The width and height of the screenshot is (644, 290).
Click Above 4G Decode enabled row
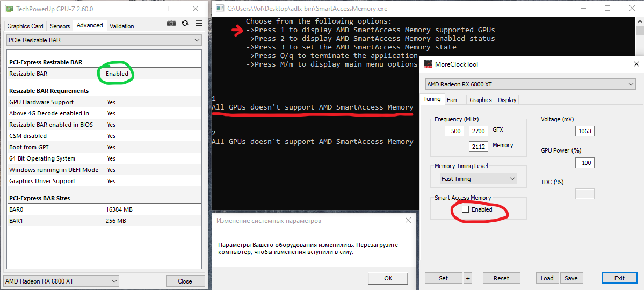click(x=104, y=113)
